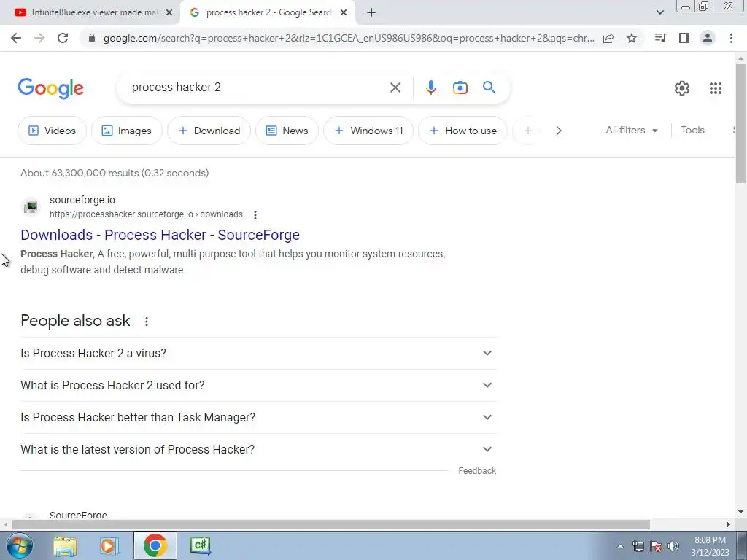Reload the current page

[63, 38]
